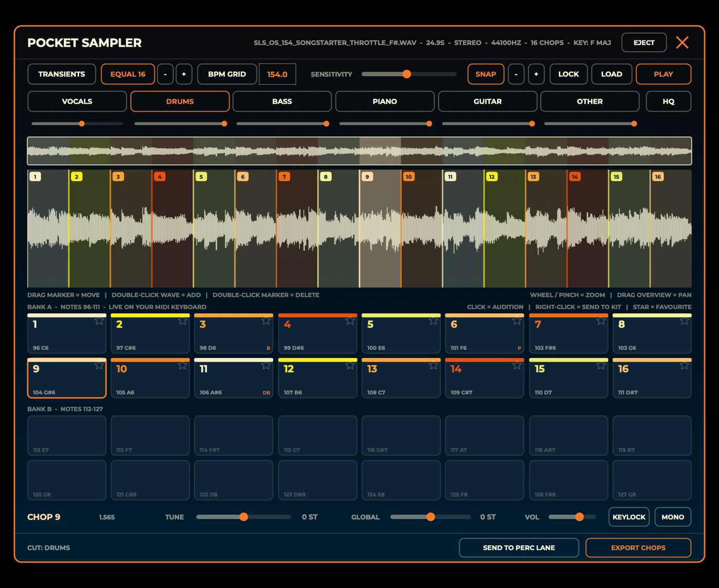The image size is (719, 588).
Task: Start playback with PLAY button
Action: click(664, 74)
